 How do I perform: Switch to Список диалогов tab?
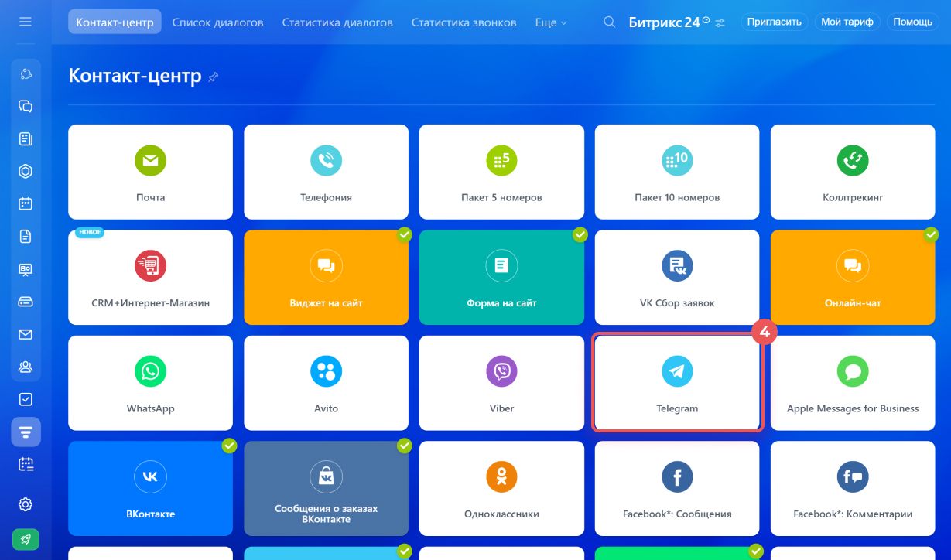(217, 22)
